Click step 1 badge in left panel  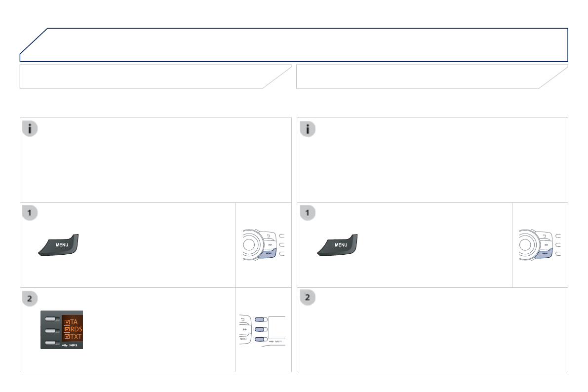tap(29, 214)
